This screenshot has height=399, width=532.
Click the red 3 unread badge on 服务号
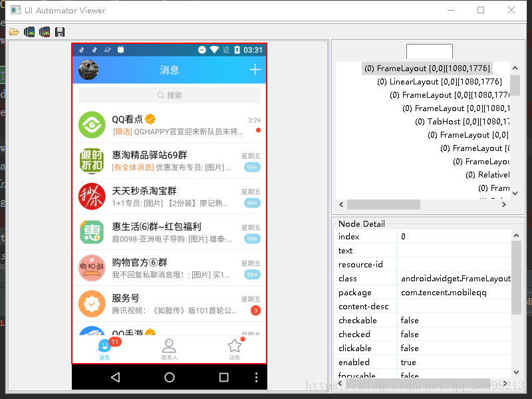click(x=255, y=311)
